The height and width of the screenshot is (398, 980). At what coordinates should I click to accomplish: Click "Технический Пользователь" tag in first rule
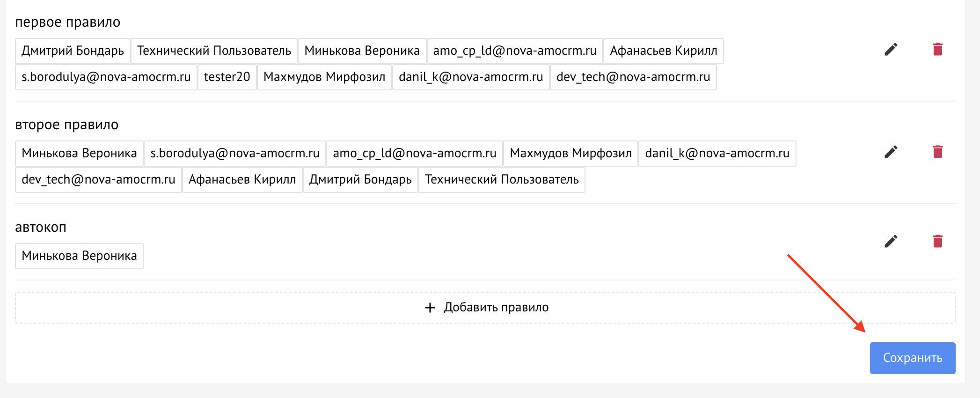(214, 51)
